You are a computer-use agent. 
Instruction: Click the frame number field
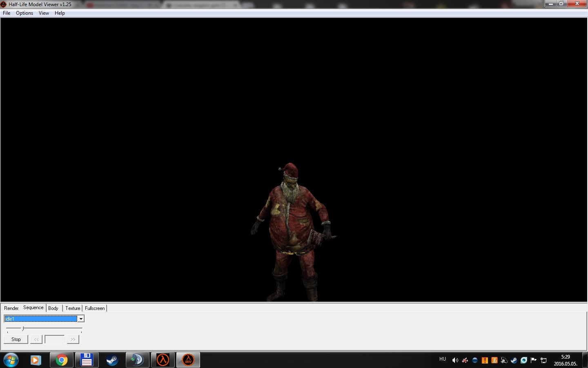click(x=54, y=339)
